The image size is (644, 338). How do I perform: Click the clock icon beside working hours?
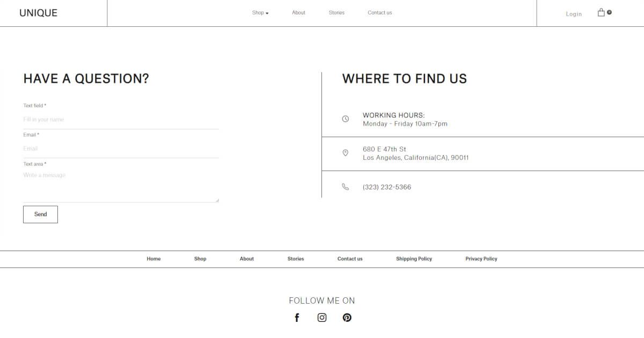click(346, 119)
